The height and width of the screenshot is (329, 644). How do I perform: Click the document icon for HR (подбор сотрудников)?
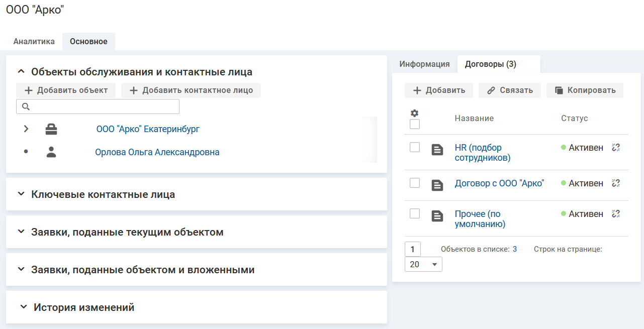click(x=437, y=149)
